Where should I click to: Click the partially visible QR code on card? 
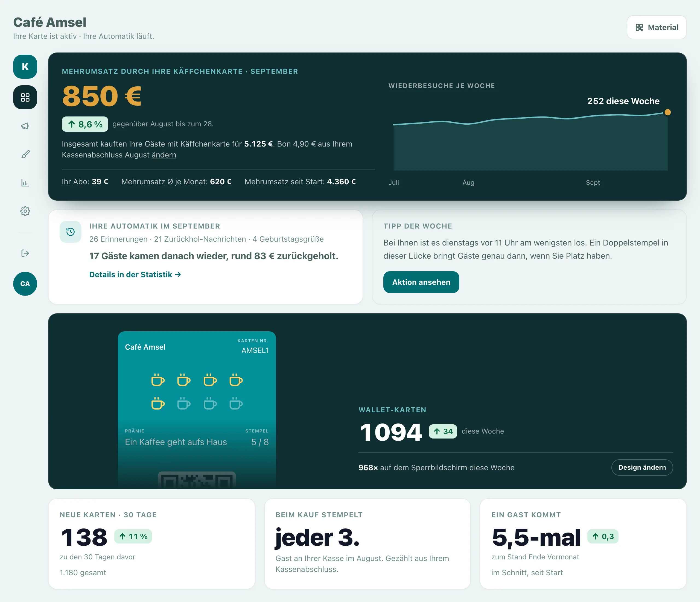pos(197,480)
